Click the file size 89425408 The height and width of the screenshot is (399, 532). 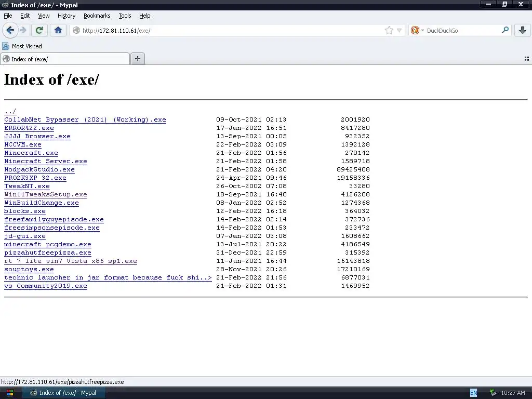(353, 170)
